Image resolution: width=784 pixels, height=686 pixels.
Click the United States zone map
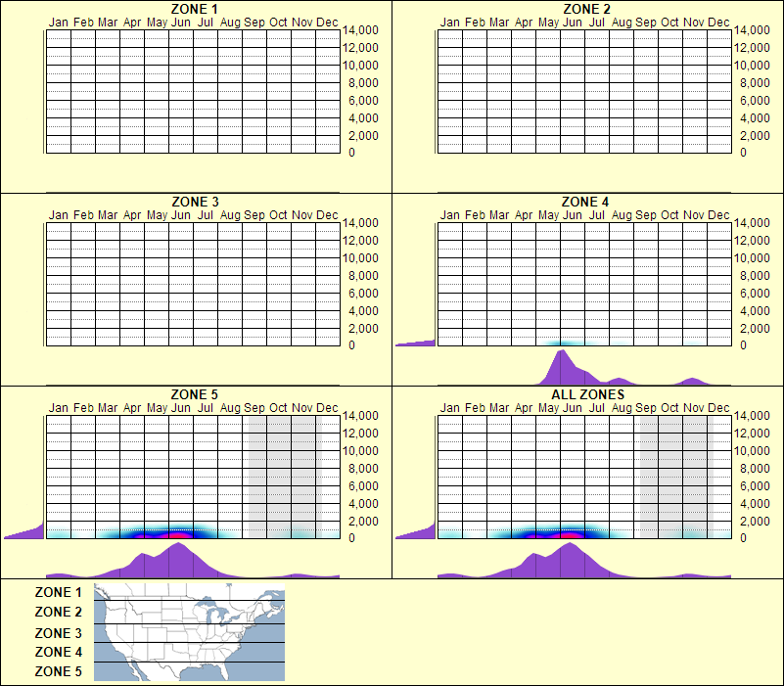(188, 631)
